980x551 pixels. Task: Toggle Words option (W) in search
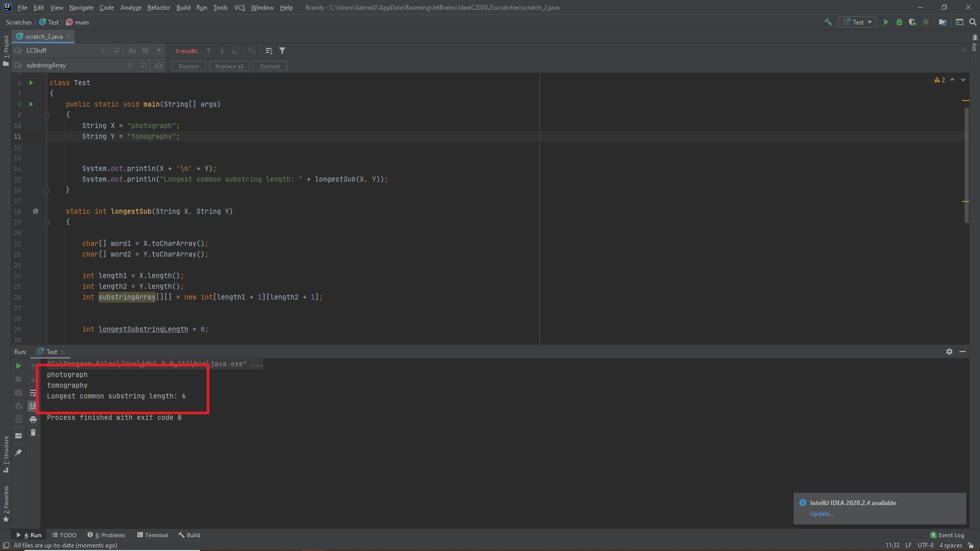145,51
